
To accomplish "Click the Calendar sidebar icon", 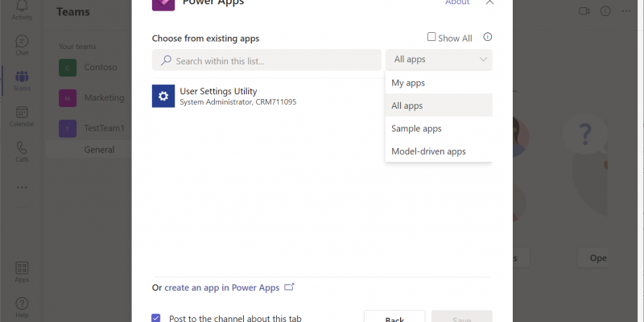I will point(22,116).
